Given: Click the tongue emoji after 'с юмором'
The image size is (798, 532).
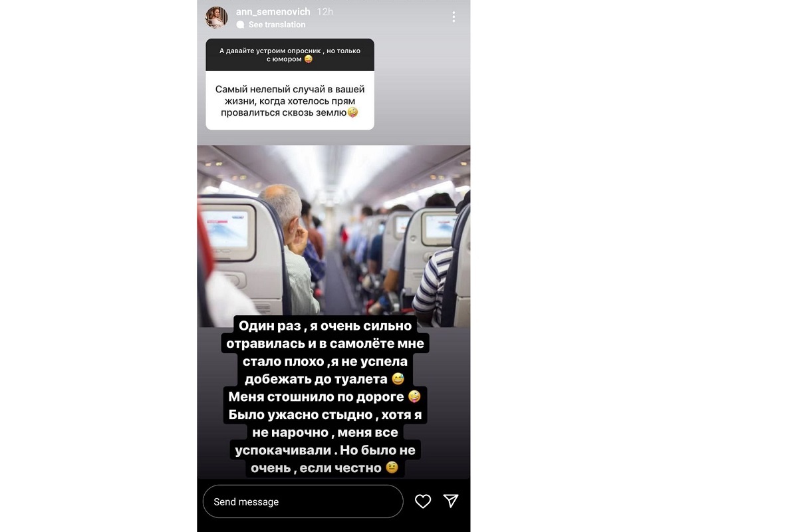Looking at the screenshot, I should coord(308,59).
